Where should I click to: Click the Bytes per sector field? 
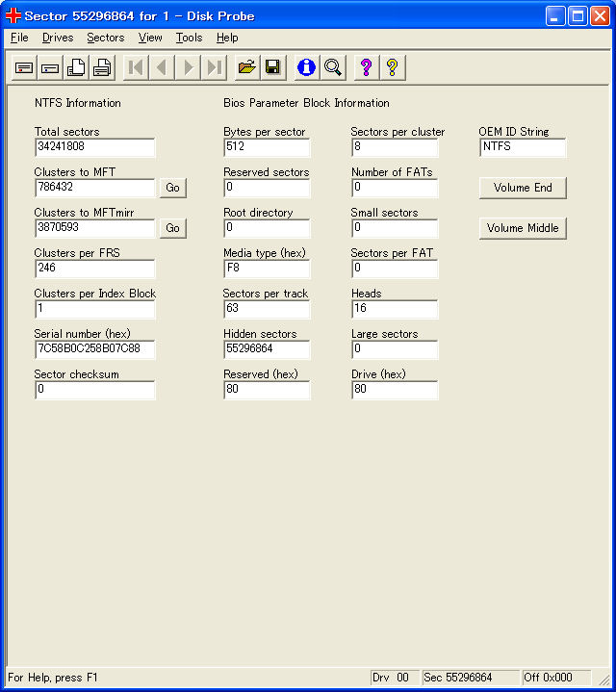coord(267,147)
